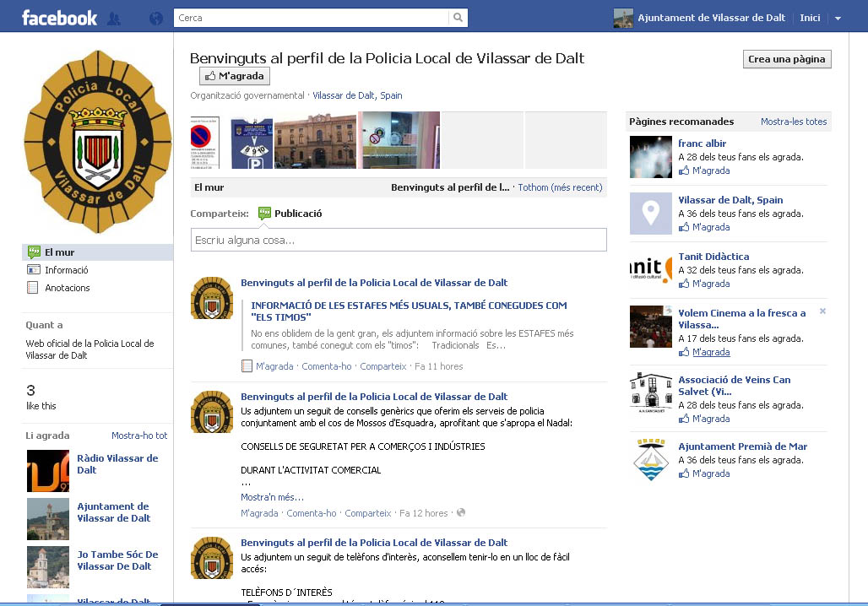
Task: Click M'agrada on the 12 hores post
Action: 259,513
